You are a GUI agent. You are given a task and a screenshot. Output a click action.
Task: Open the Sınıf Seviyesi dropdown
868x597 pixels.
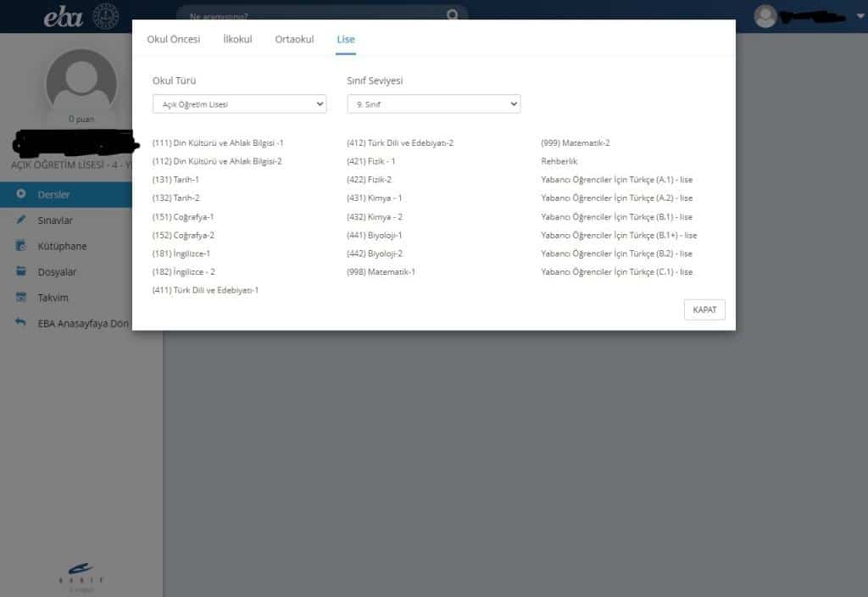pyautogui.click(x=433, y=104)
